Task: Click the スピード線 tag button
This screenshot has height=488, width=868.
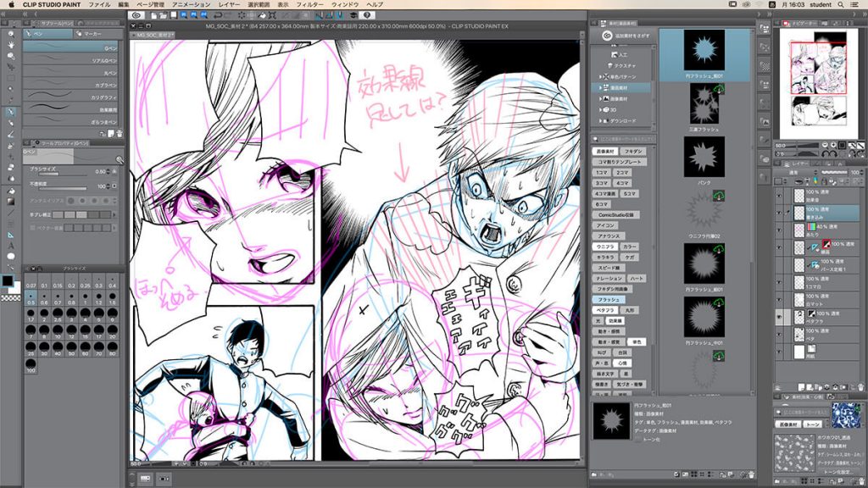Action: point(609,268)
